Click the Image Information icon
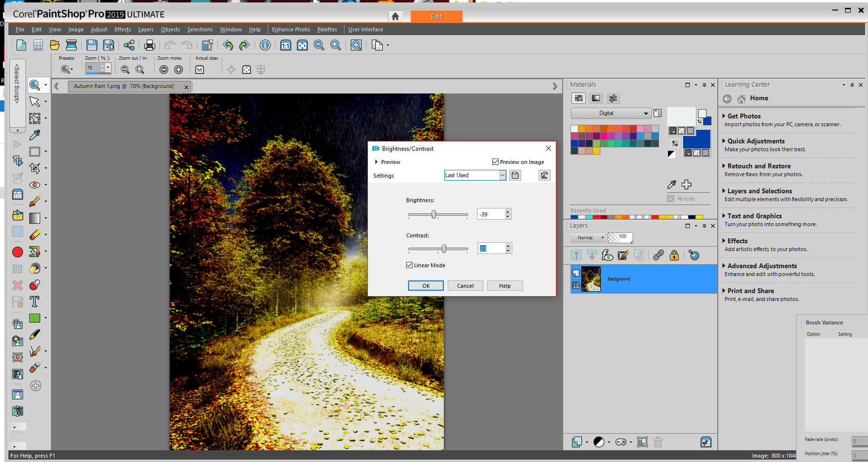The image size is (868, 462). tap(265, 46)
